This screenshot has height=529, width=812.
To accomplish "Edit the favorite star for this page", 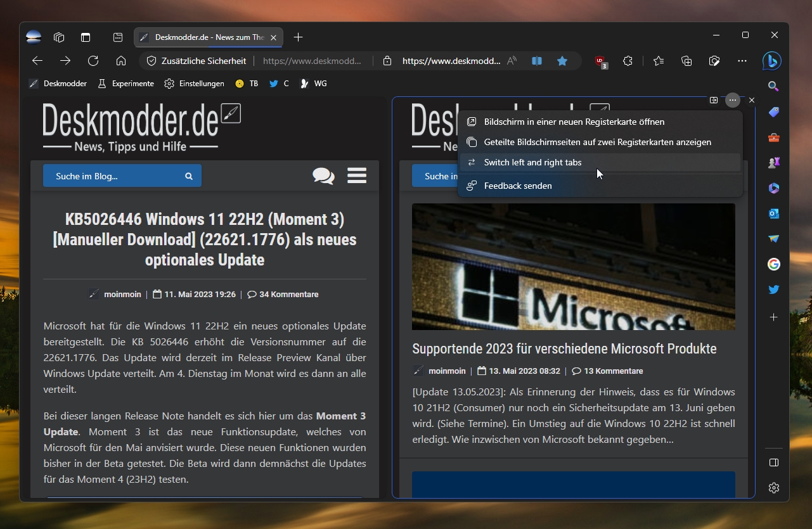I will coord(562,61).
